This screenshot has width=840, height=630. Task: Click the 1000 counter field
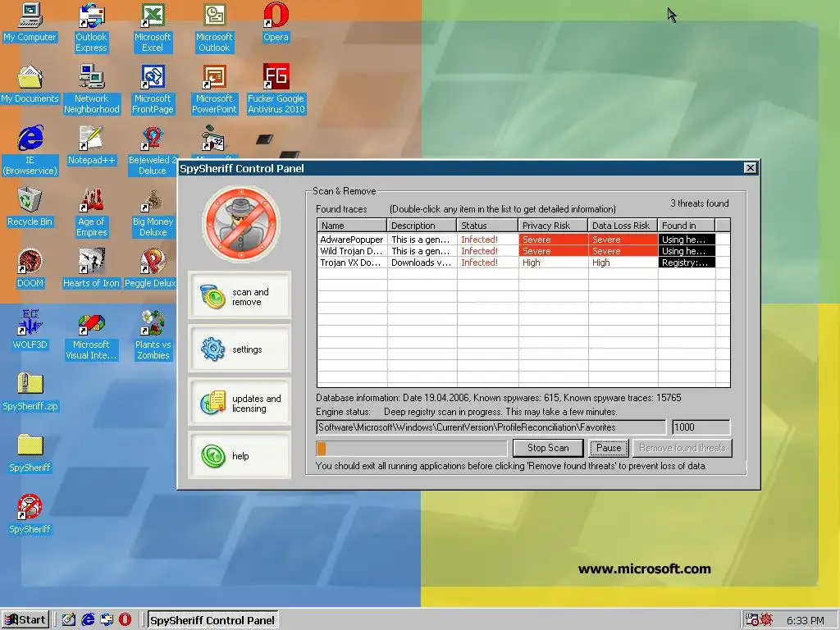point(701,427)
